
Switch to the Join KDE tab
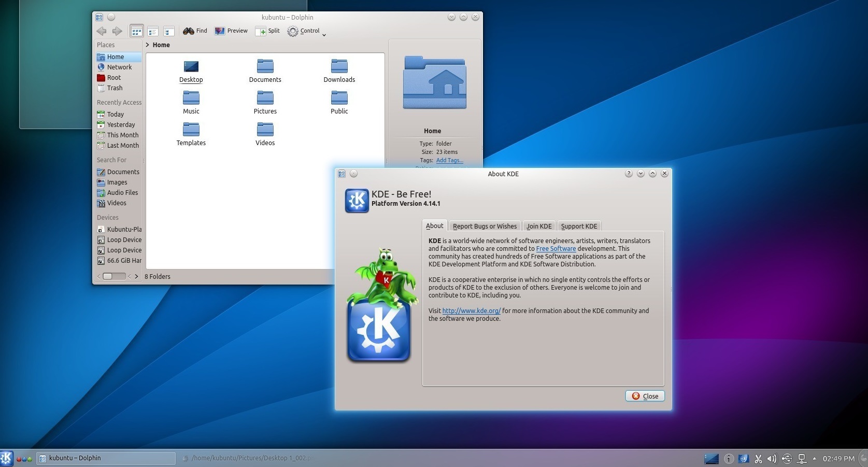pyautogui.click(x=539, y=227)
